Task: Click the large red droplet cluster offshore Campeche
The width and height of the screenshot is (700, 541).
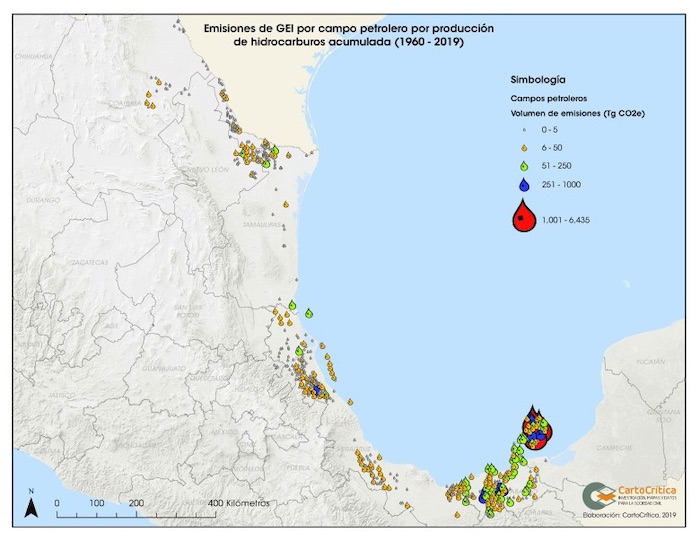Action: tap(536, 429)
